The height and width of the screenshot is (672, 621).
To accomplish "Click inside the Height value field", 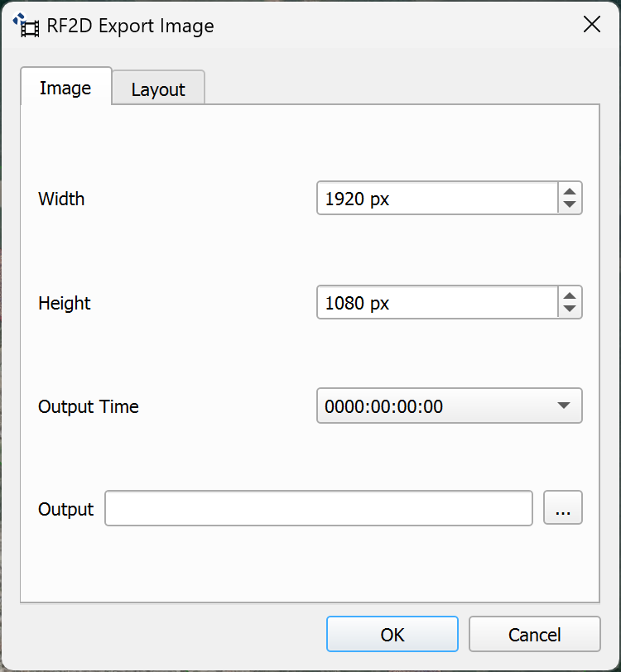I will [436, 303].
